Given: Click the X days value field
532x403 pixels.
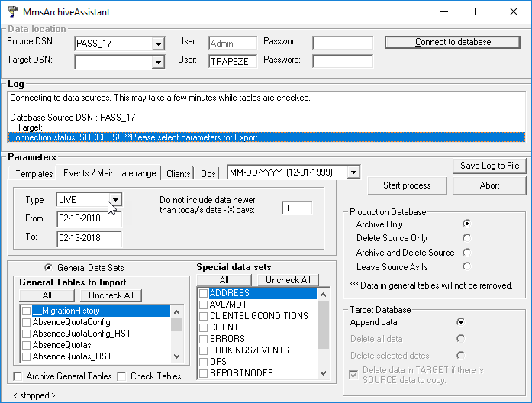Looking at the screenshot, I should pos(297,208).
